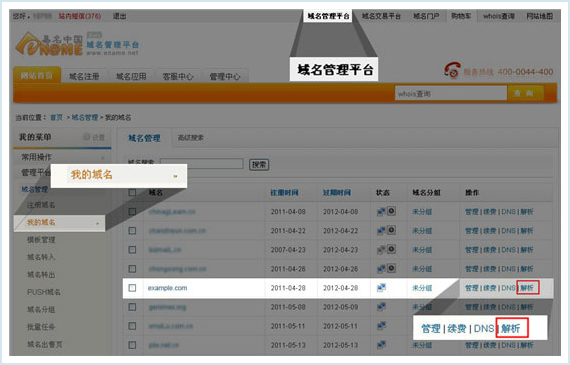Switch to the 管理中心 tab

225,76
